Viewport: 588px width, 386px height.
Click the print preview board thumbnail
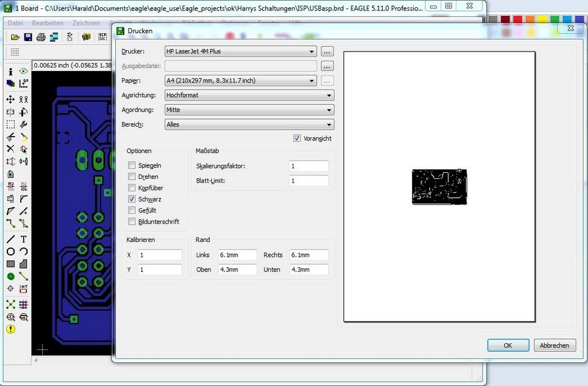(x=439, y=187)
